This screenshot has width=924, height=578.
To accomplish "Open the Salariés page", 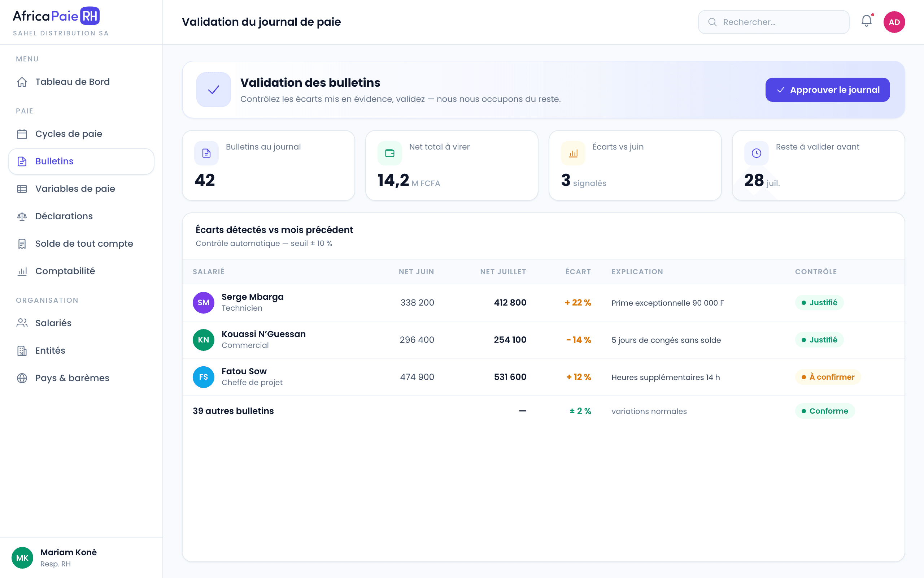I will click(x=81, y=323).
